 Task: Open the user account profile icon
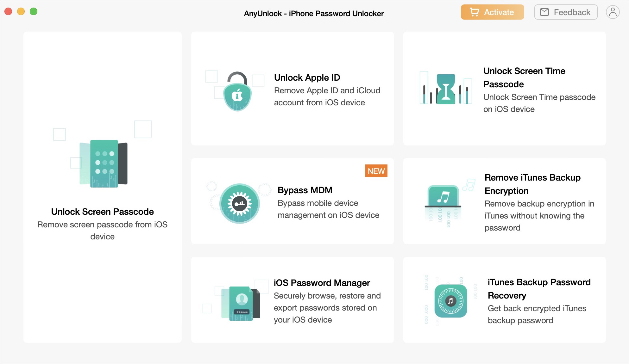tap(613, 12)
